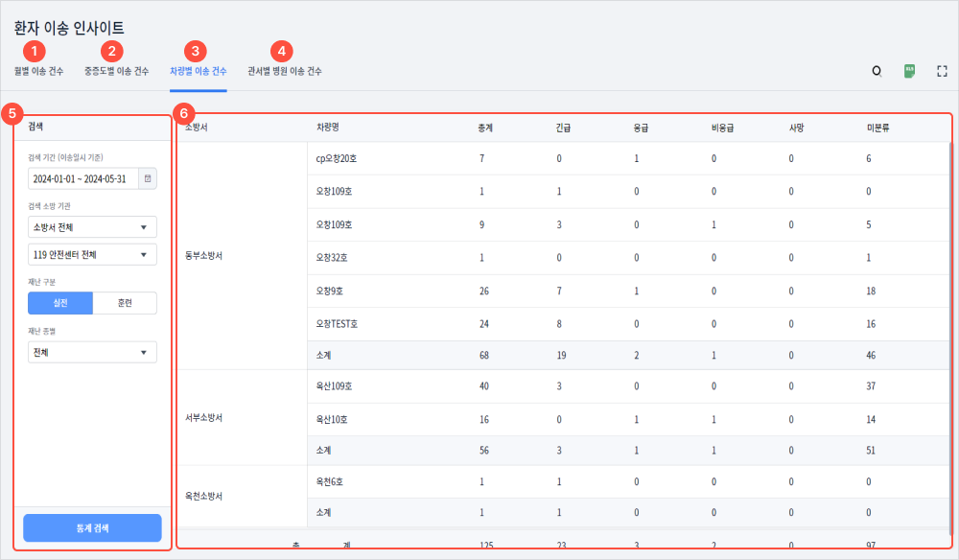
Task: Go to 관서별 병원 이송 건수 tab
Action: (285, 71)
